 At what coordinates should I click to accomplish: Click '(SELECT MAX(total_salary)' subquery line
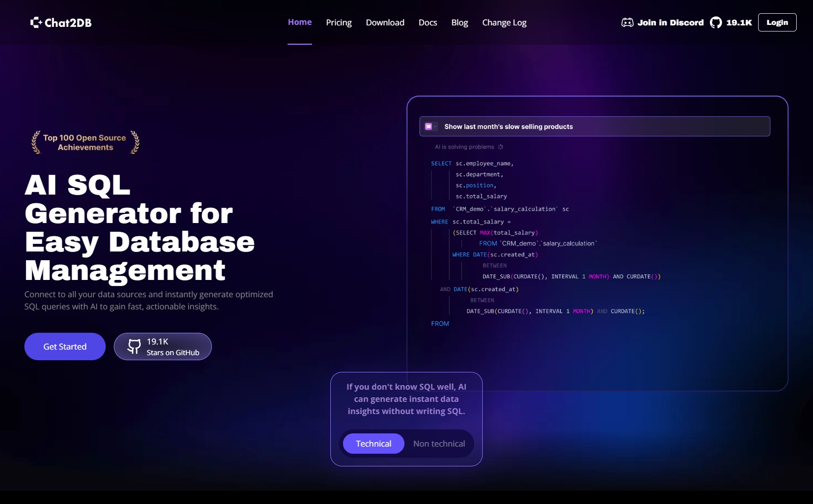pos(495,233)
